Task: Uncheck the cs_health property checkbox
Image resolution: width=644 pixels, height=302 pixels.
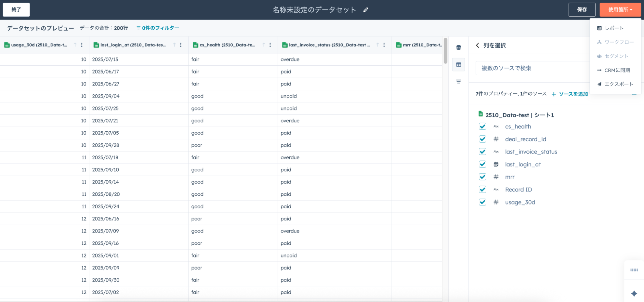Action: [x=482, y=127]
